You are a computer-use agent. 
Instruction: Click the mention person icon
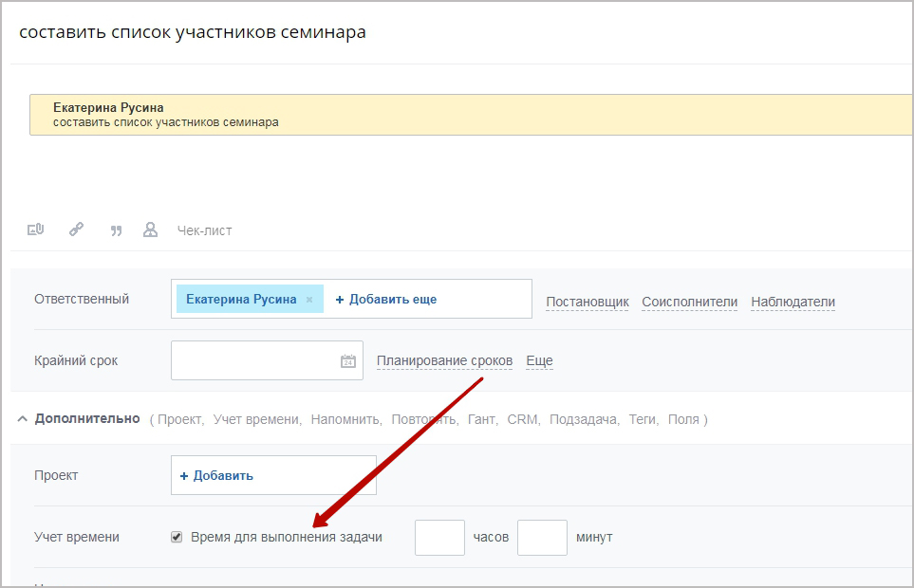[x=150, y=230]
